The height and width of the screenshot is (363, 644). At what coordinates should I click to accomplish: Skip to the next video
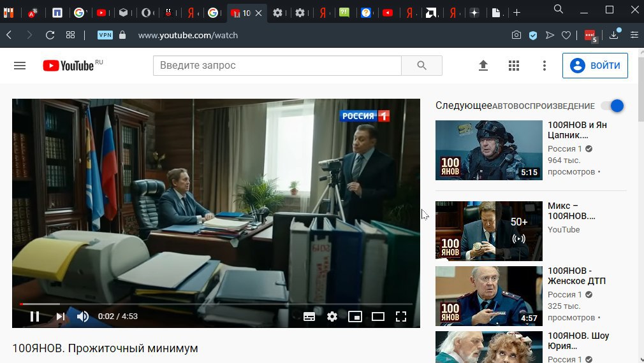[61, 317]
